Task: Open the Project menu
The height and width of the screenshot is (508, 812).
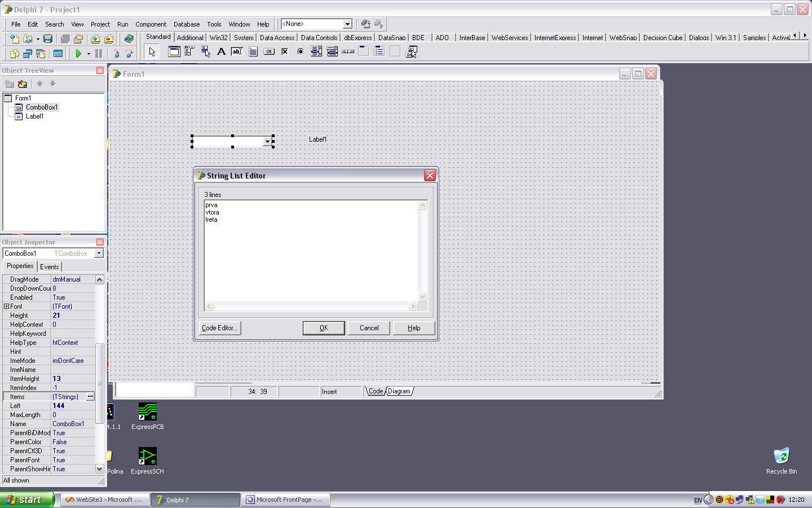Action: [x=100, y=24]
